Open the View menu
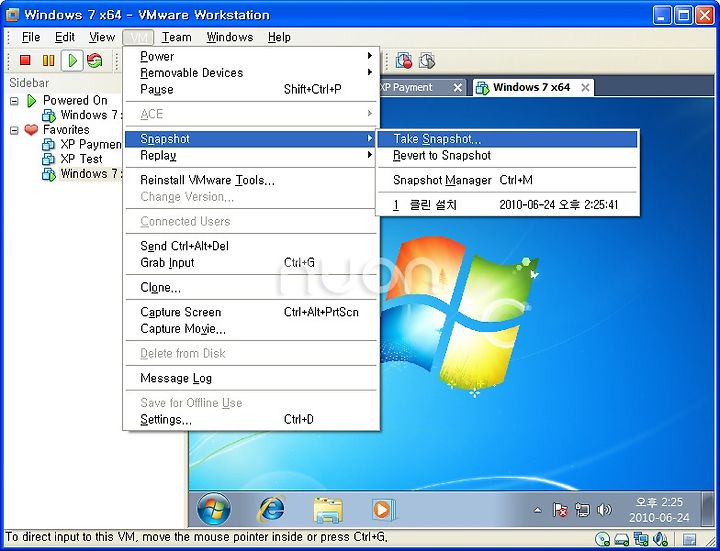The width and height of the screenshot is (720, 551). tap(101, 37)
